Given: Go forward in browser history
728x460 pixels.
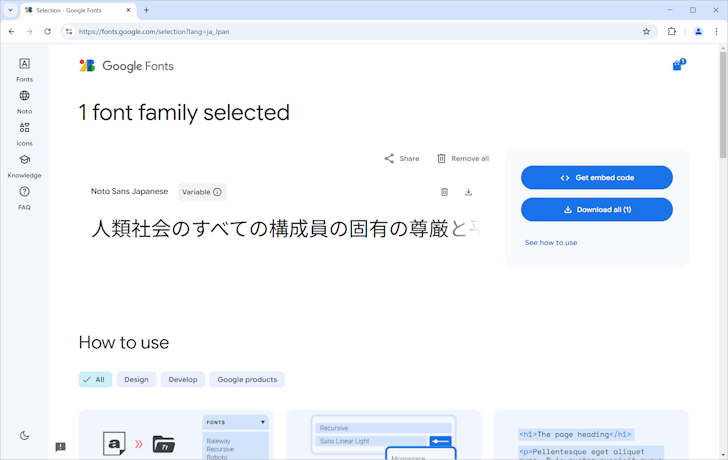Looking at the screenshot, I should pyautogui.click(x=29, y=32).
